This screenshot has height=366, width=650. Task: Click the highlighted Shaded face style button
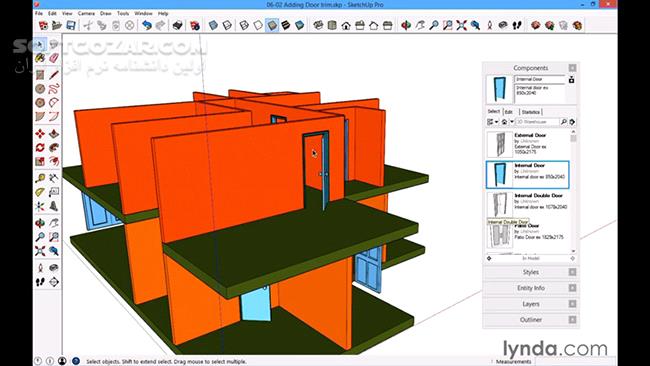(272, 26)
